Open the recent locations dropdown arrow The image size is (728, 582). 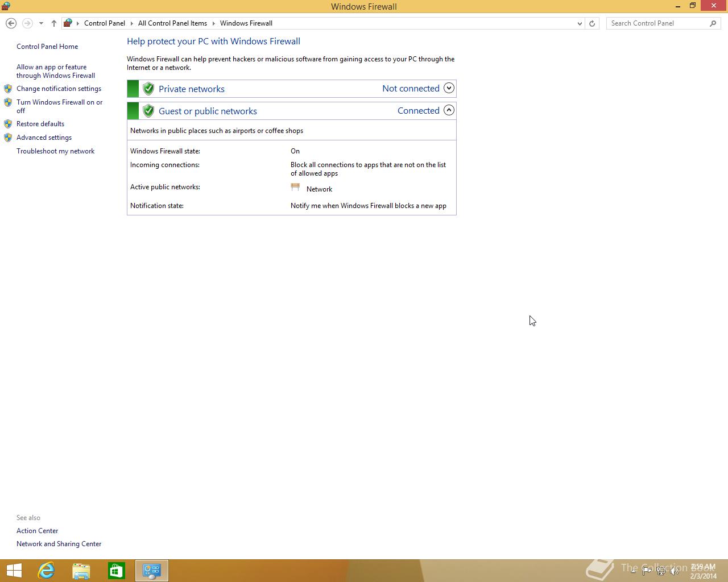[41, 23]
